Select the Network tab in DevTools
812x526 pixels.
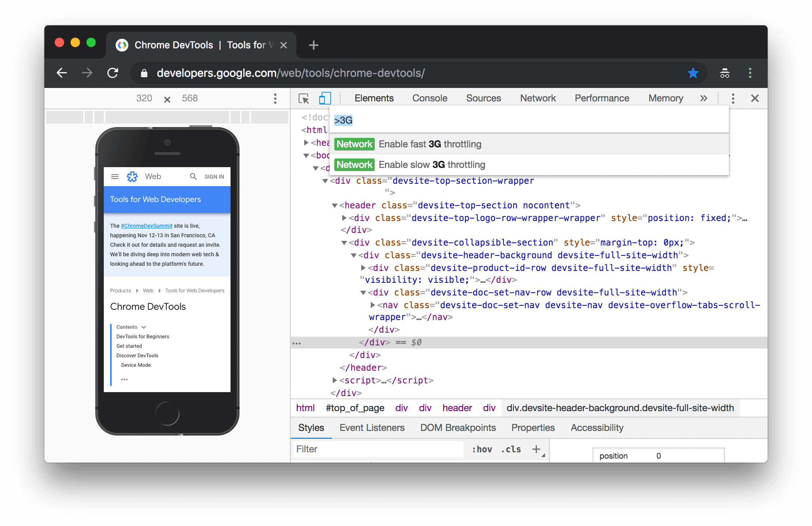click(x=538, y=98)
